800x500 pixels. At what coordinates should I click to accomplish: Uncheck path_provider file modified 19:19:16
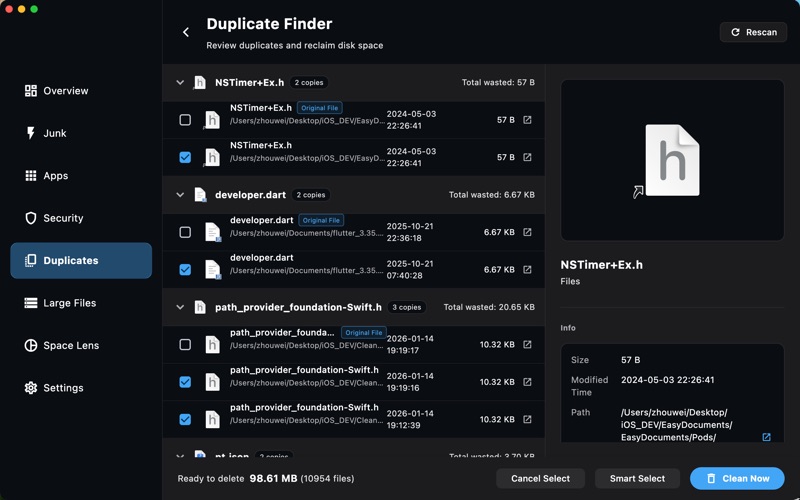tap(185, 382)
